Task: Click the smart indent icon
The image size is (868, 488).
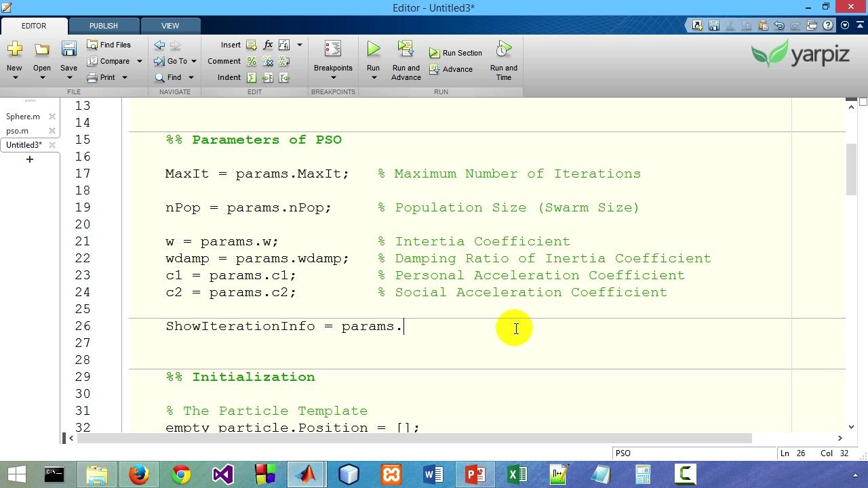Action: tap(252, 77)
